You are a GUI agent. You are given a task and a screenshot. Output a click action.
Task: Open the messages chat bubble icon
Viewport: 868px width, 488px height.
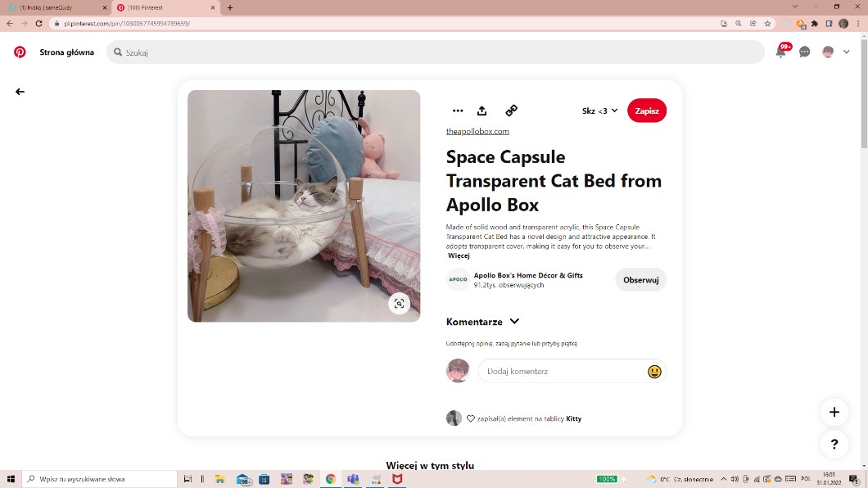805,52
